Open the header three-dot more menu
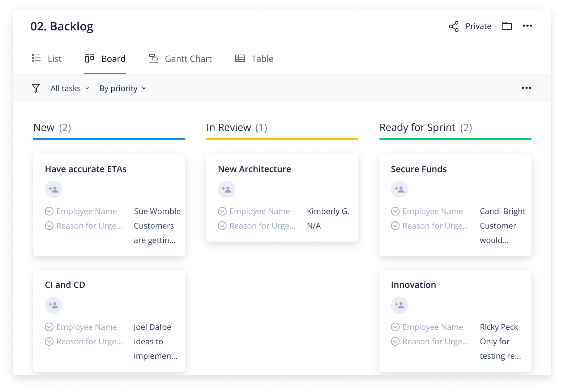Screen dimensions: 564x392 [527, 26]
